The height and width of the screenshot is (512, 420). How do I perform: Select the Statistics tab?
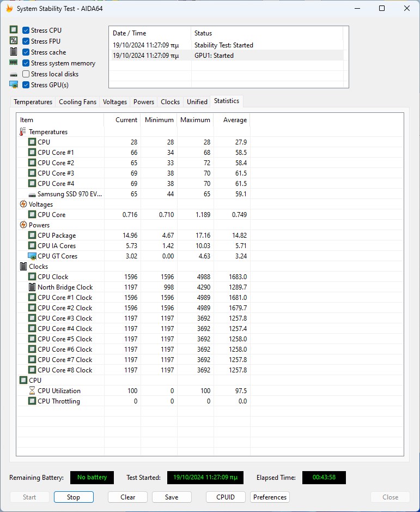coord(227,101)
